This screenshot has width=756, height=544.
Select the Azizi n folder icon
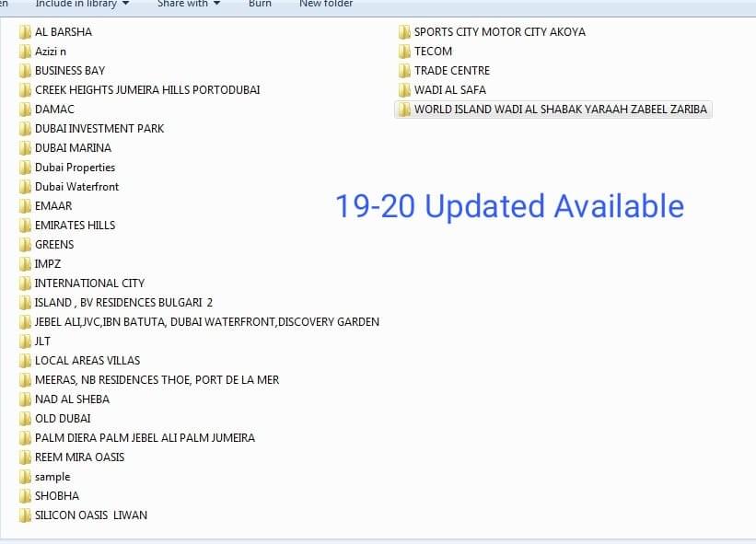(25, 52)
